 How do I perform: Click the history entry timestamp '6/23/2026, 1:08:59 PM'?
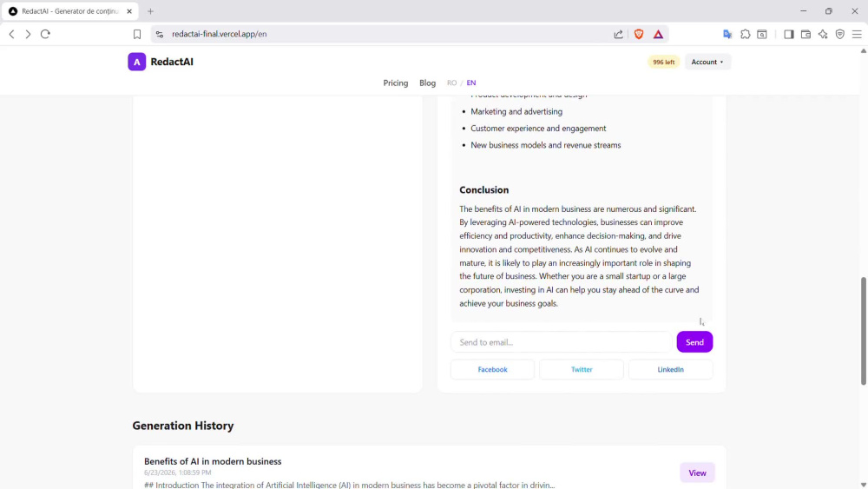coord(178,472)
